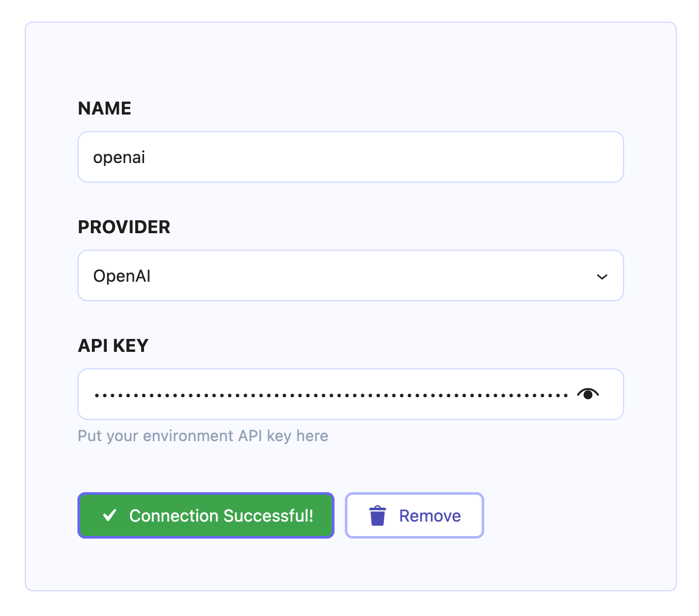Click the PROVIDER field label
The image size is (699, 616).
[124, 227]
